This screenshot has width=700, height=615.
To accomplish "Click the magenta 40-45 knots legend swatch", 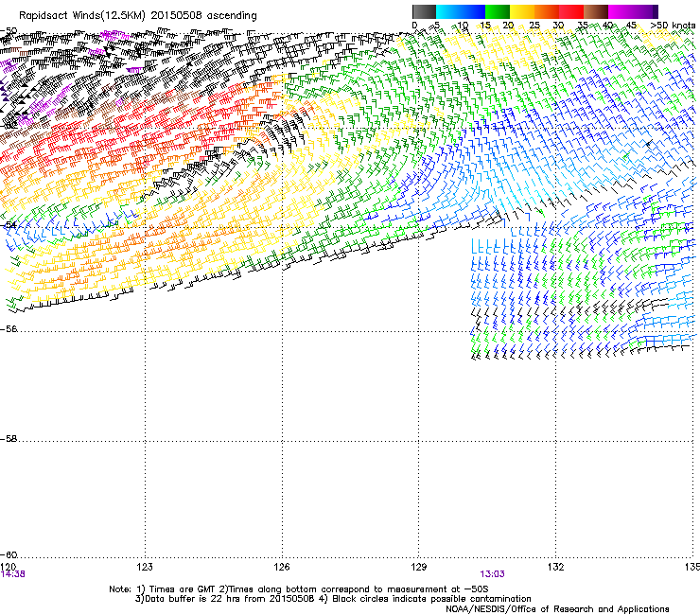I will click(621, 11).
